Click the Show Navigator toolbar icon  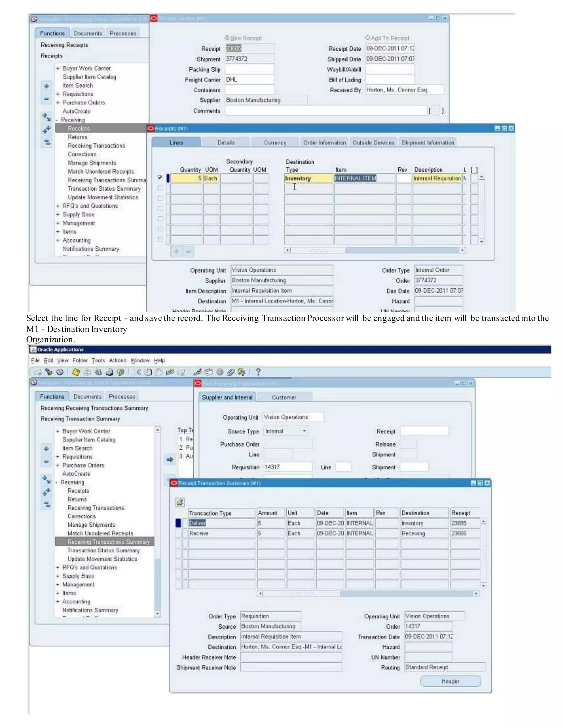tap(60, 372)
